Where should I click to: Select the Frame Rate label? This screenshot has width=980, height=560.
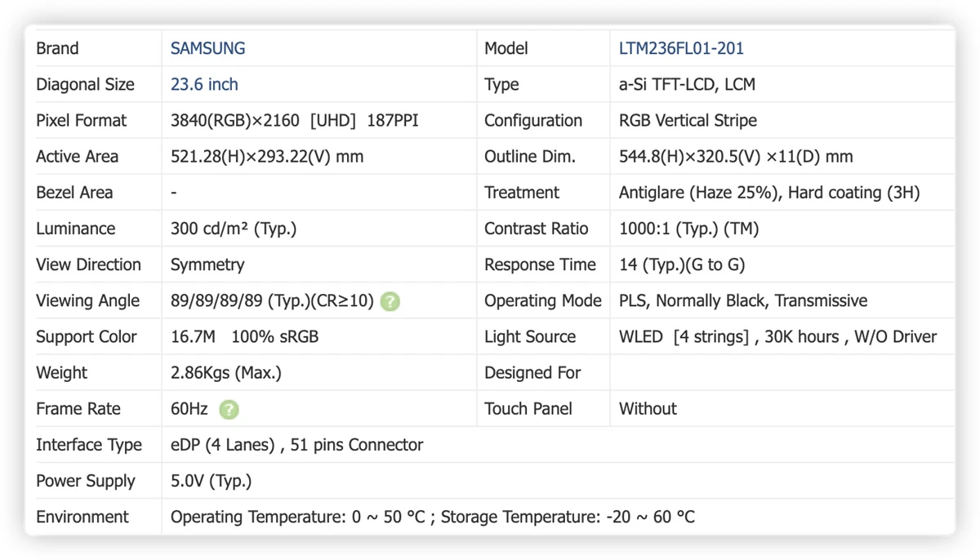[78, 408]
